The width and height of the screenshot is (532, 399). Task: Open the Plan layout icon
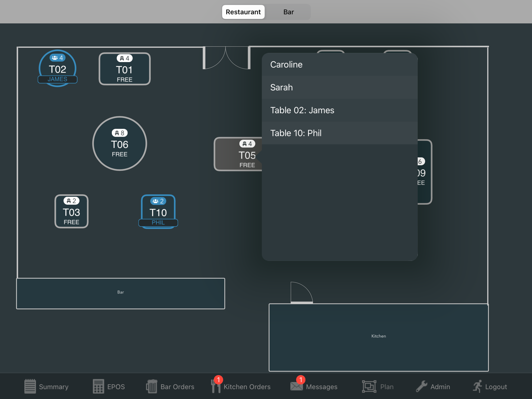pos(369,386)
